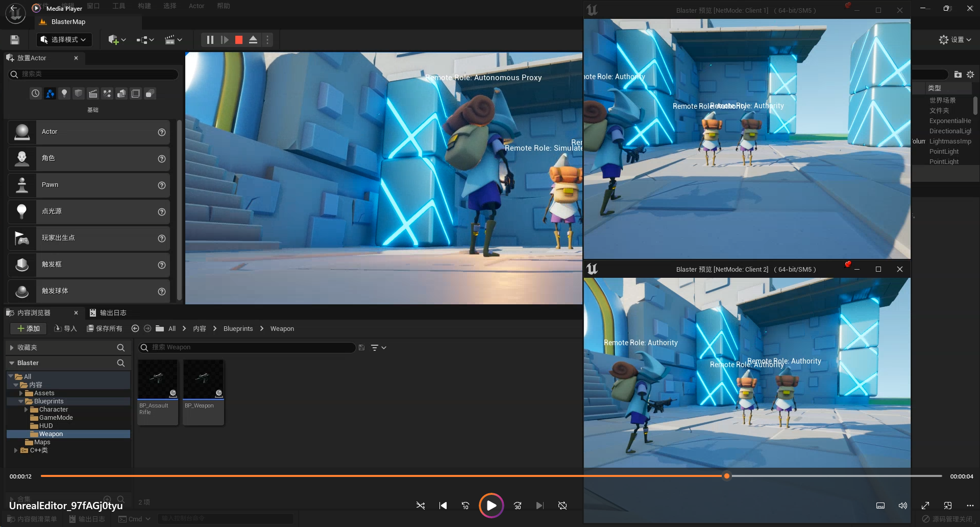Image resolution: width=980 pixels, height=527 pixels.
Task: Select the Visual Effects stars category
Action: pyautogui.click(x=107, y=93)
